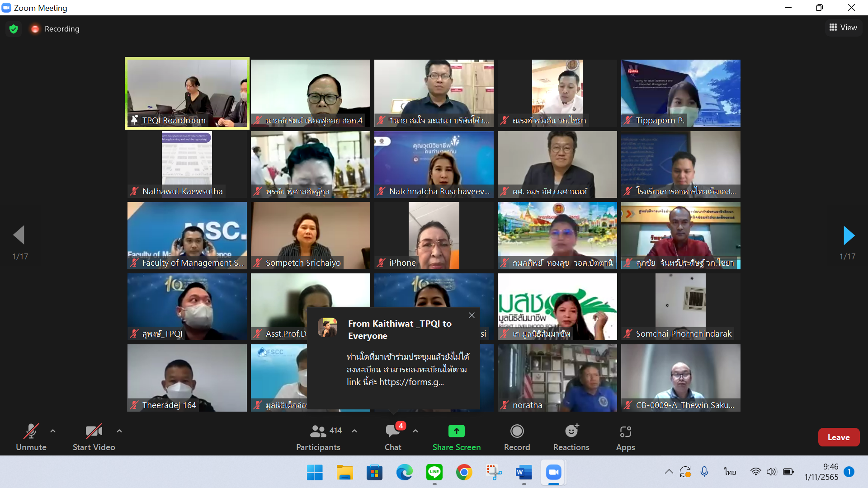This screenshot has height=488, width=868.
Task: Close the chat message popup
Action: pyautogui.click(x=472, y=315)
